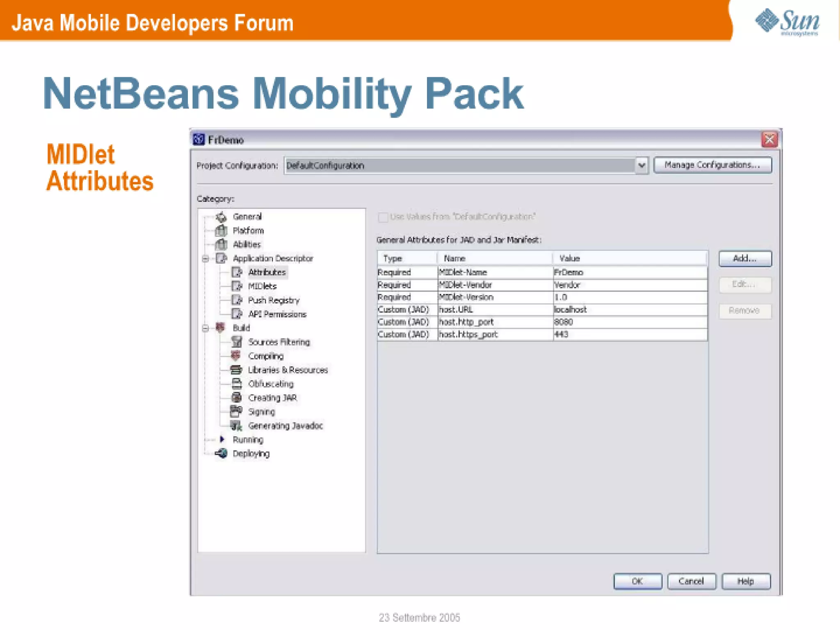The width and height of the screenshot is (840, 630).
Task: Click the Deploying icon
Action: pyautogui.click(x=221, y=453)
